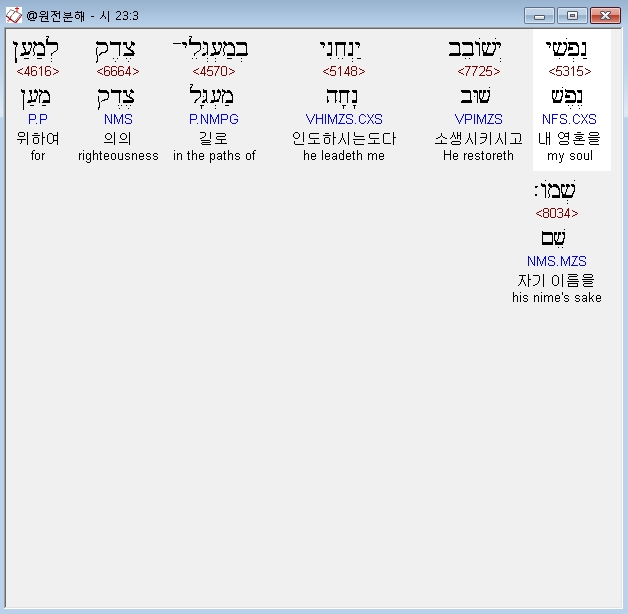Select parsing code NMS under <6664>
Screen dimensions: 628x614
coord(118,119)
